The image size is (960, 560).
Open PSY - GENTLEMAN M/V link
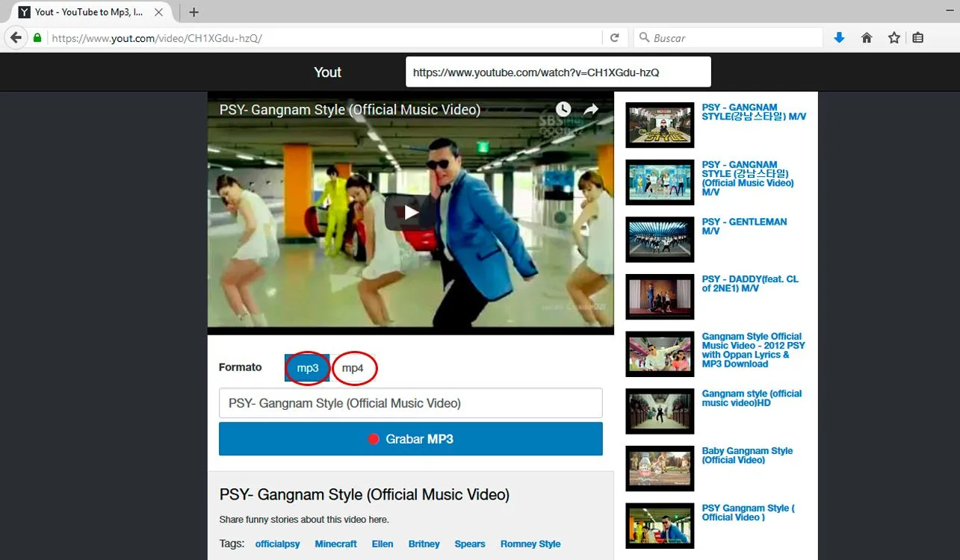coord(744,226)
